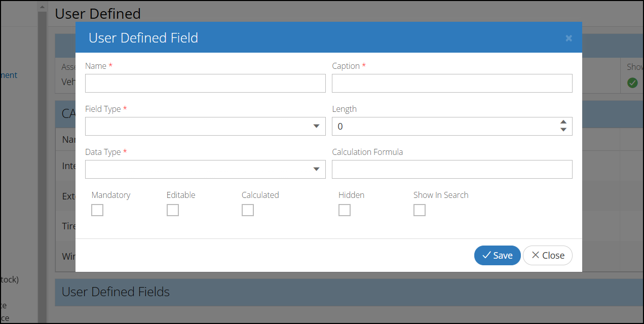Screen dimensions: 644x324
Task: Click the Caption input field
Action: point(452,84)
